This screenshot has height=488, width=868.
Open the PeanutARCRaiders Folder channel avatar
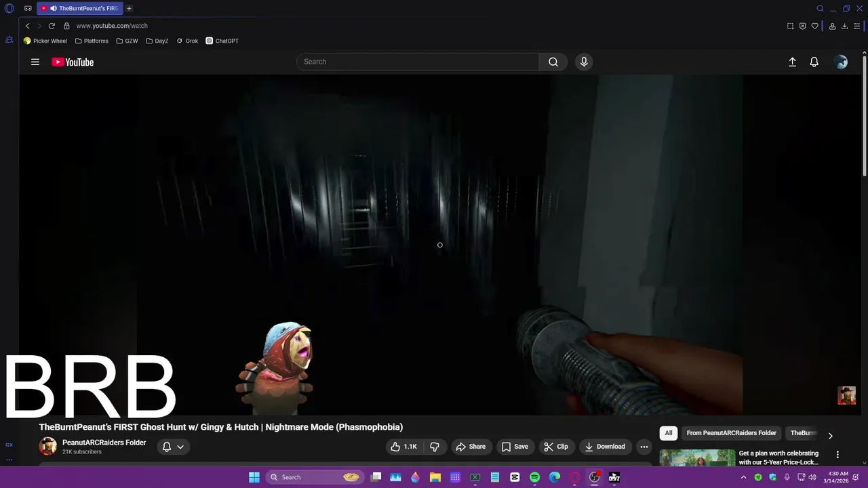pyautogui.click(x=47, y=446)
